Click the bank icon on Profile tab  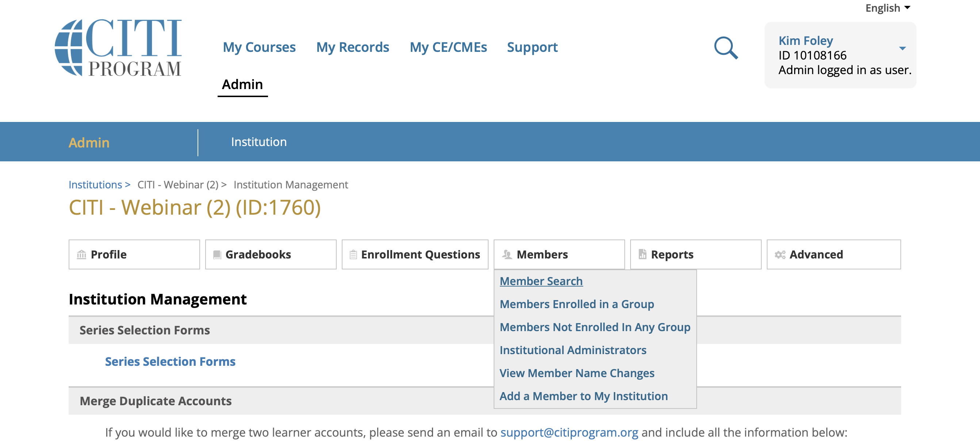[x=81, y=254]
